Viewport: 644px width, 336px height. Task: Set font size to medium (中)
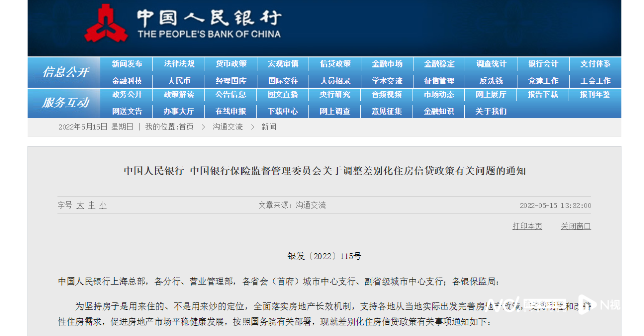[x=92, y=206]
